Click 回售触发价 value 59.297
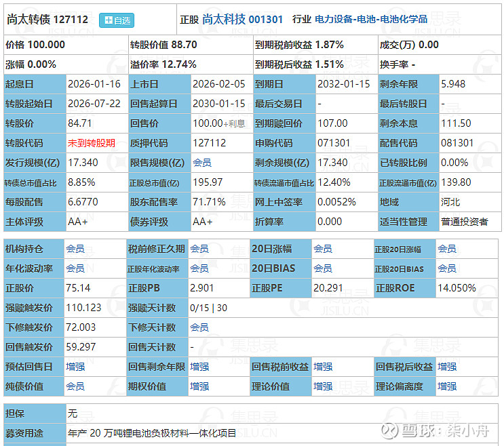504x446 pixels. click(x=81, y=347)
